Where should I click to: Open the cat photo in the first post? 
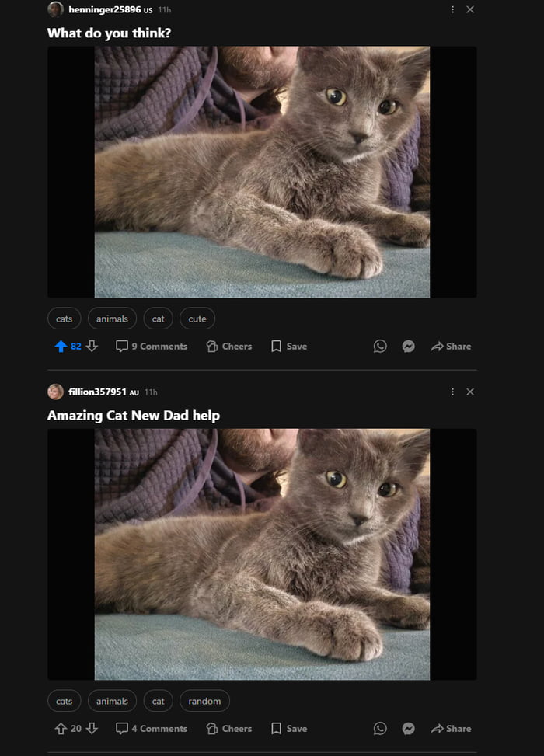tap(261, 171)
